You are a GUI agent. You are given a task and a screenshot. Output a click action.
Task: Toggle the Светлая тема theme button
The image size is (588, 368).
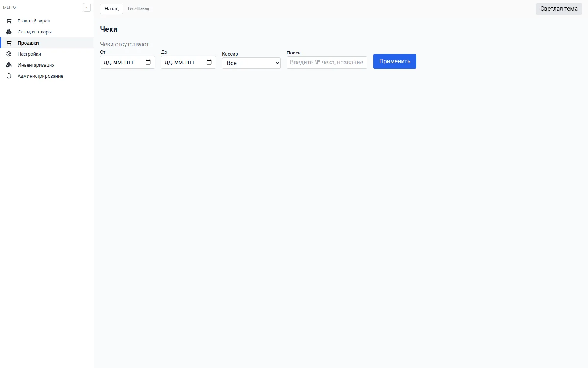click(x=559, y=9)
